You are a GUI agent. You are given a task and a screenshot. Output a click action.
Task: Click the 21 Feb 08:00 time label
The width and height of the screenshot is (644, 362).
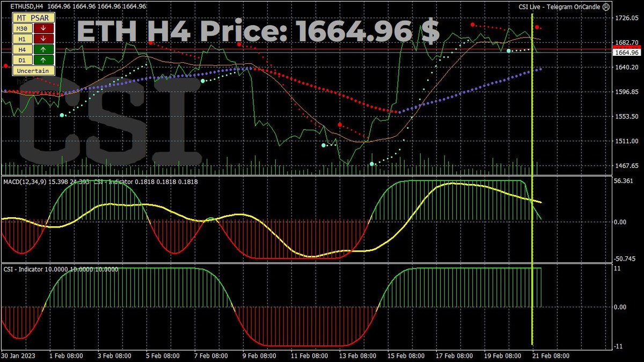(x=551, y=356)
